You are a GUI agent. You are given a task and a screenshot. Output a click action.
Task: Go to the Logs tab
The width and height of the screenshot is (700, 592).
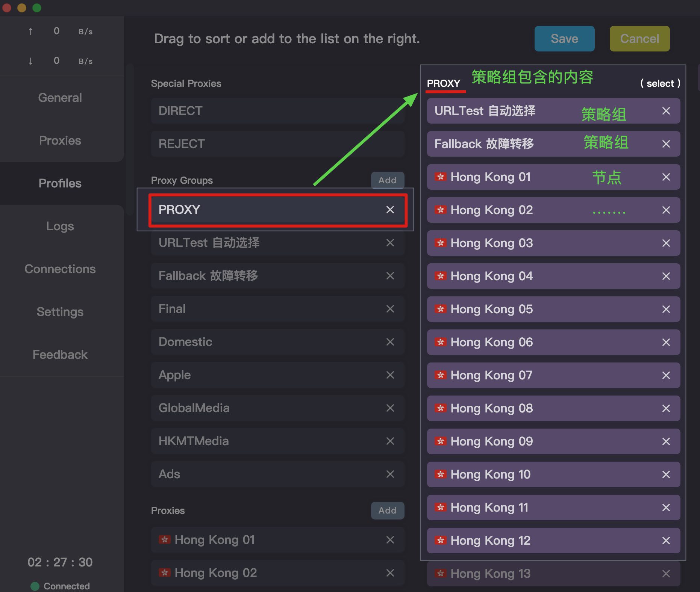point(60,226)
